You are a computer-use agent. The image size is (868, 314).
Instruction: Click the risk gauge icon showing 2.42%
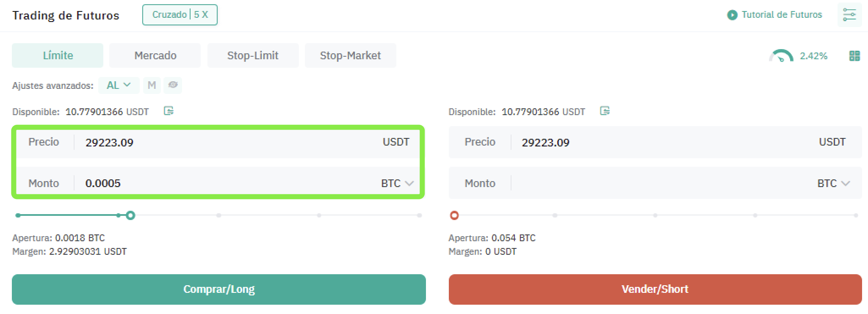pos(781,56)
